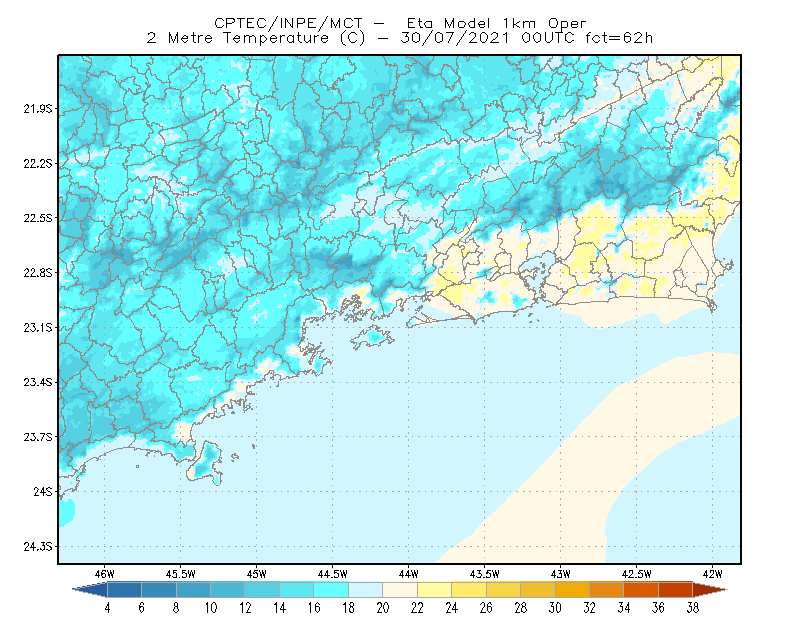Select the 16-18 cyan colorbar swatch
This screenshot has height=618, width=800.
pos(331,589)
